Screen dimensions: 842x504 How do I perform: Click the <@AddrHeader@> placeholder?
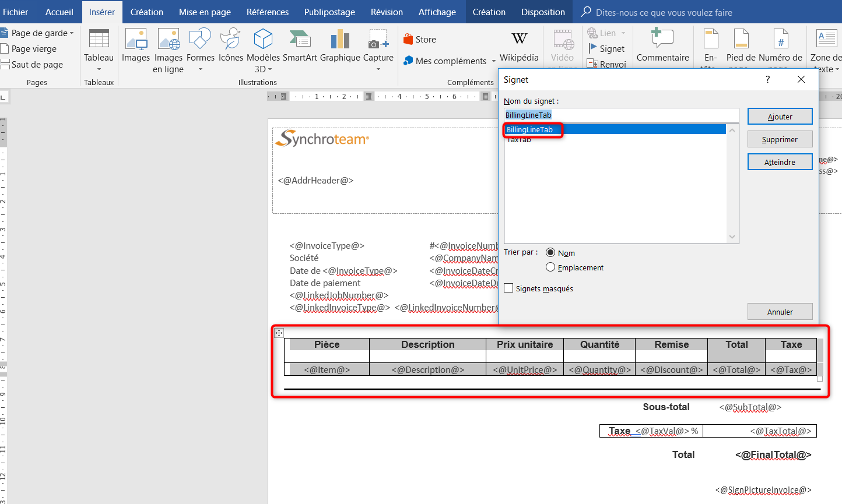315,180
